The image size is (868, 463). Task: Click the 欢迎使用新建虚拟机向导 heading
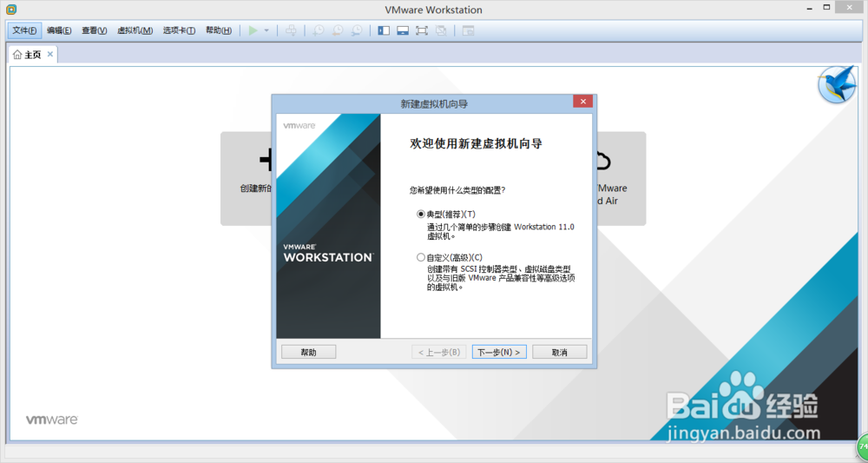click(x=476, y=144)
